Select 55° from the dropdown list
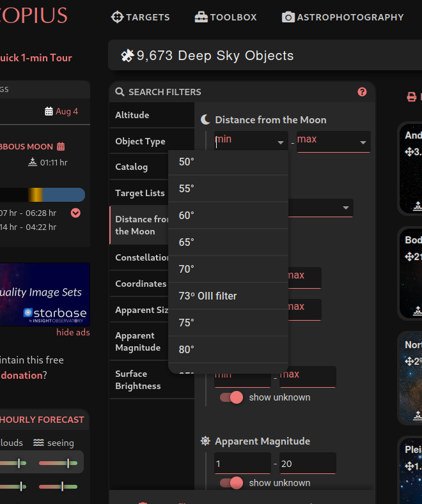Image resolution: width=422 pixels, height=504 pixels. click(228, 188)
